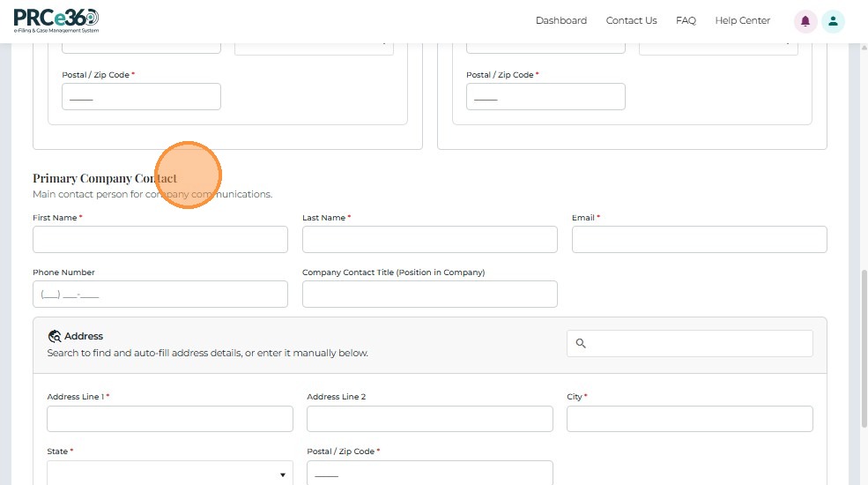
Task: Open the notifications bell icon
Action: (805, 21)
